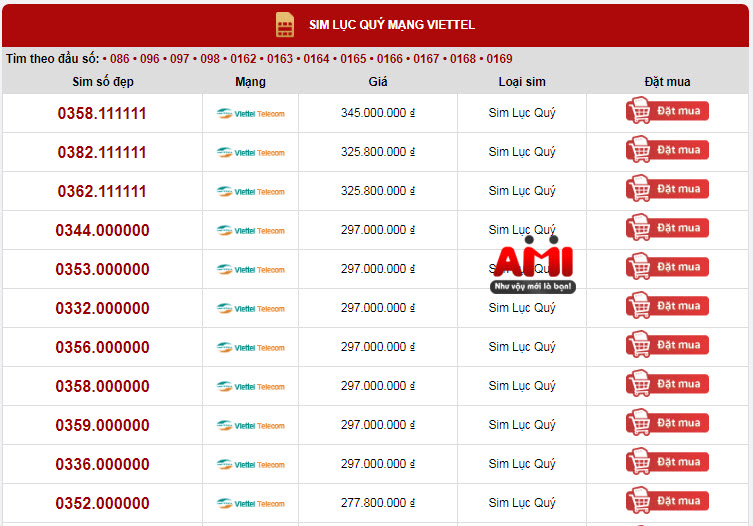Click Viettel Telecom logo in 0336.000000 row
753x526 pixels.
coord(250,464)
